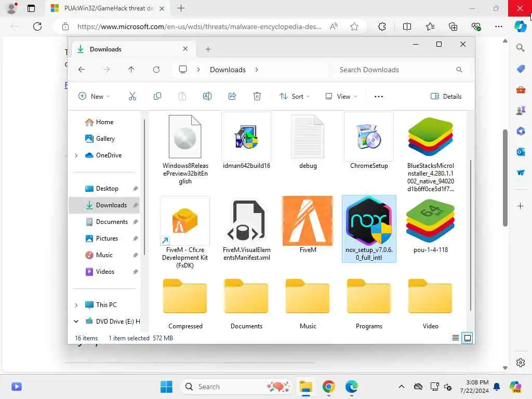Click the Rename icon in Explorer toolbar
The width and height of the screenshot is (532, 399).
pyautogui.click(x=207, y=96)
